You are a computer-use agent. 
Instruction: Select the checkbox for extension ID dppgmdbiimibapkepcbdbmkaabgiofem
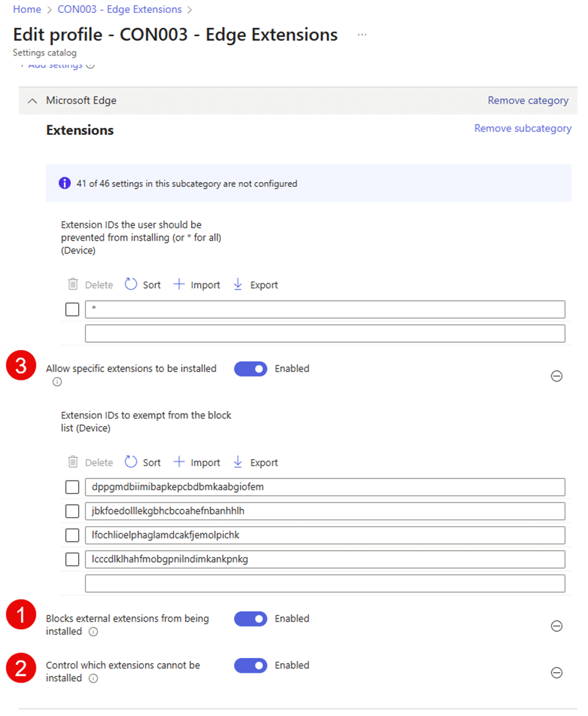click(x=72, y=487)
